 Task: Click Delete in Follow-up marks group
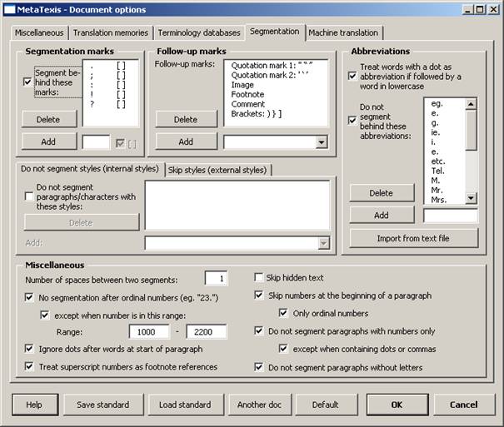click(187, 119)
